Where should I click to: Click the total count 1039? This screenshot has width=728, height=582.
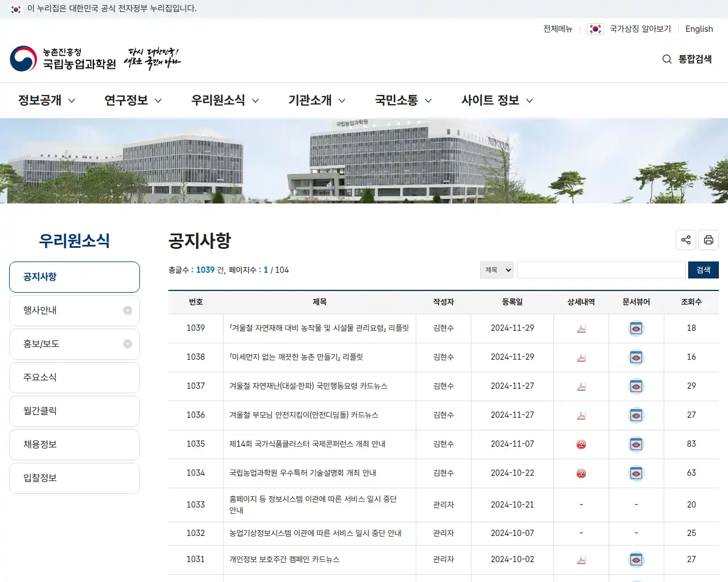coord(205,270)
